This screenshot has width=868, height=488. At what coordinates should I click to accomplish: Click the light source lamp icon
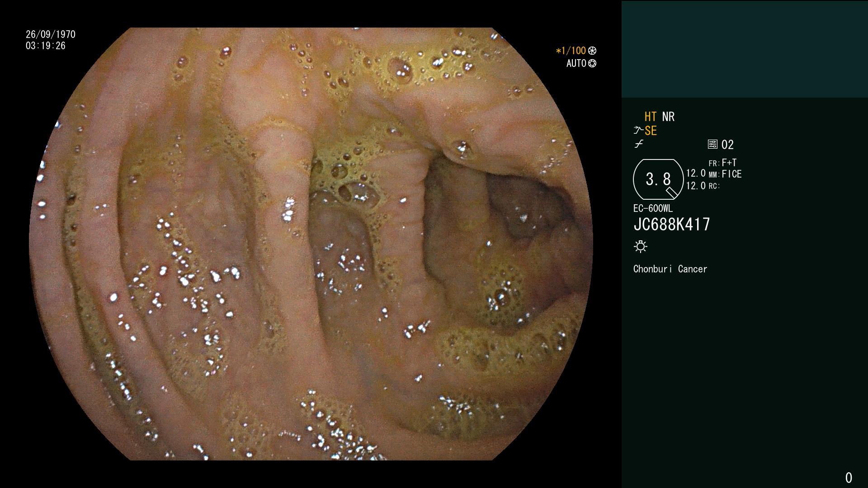[x=641, y=246]
